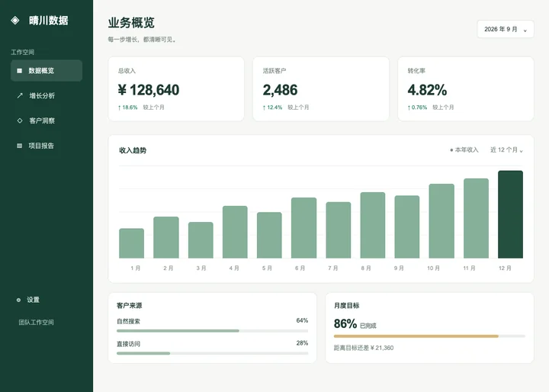
Task: Click the 设置 gear icon
Action: pyautogui.click(x=18, y=300)
